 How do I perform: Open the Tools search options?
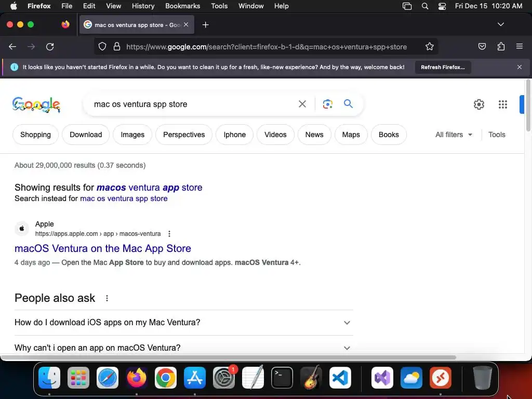[x=497, y=135]
